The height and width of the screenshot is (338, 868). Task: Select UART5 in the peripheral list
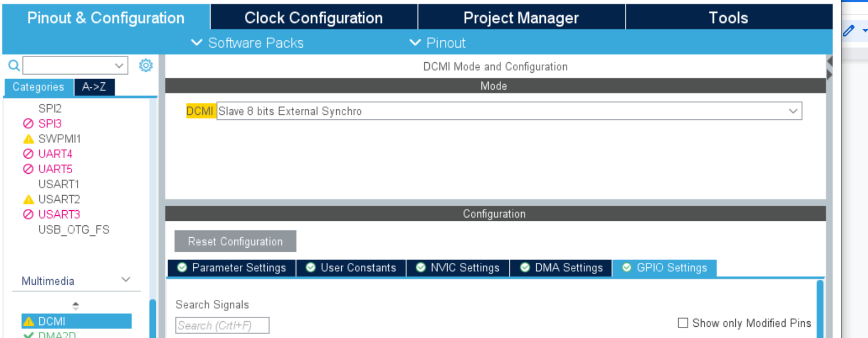pos(55,169)
